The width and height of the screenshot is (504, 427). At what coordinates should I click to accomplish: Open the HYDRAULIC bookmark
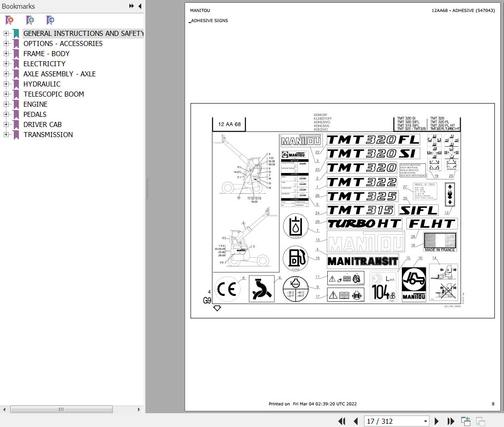pyautogui.click(x=42, y=84)
